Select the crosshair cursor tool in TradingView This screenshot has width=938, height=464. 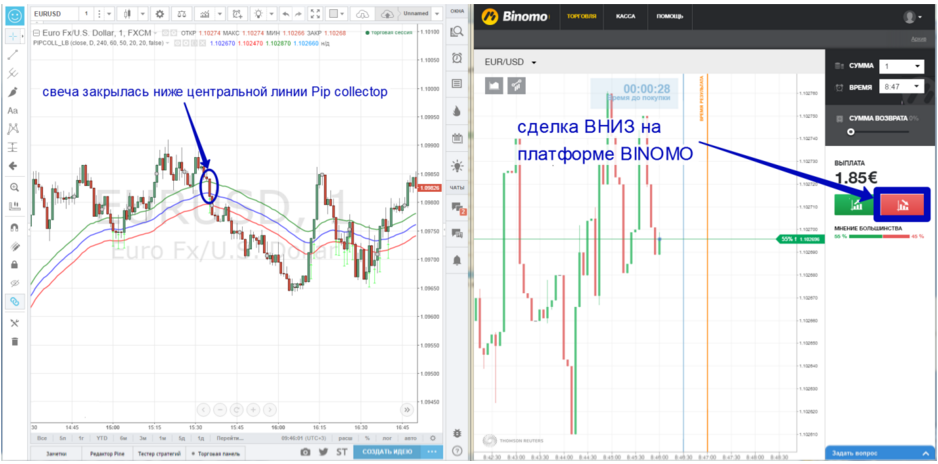click(13, 35)
